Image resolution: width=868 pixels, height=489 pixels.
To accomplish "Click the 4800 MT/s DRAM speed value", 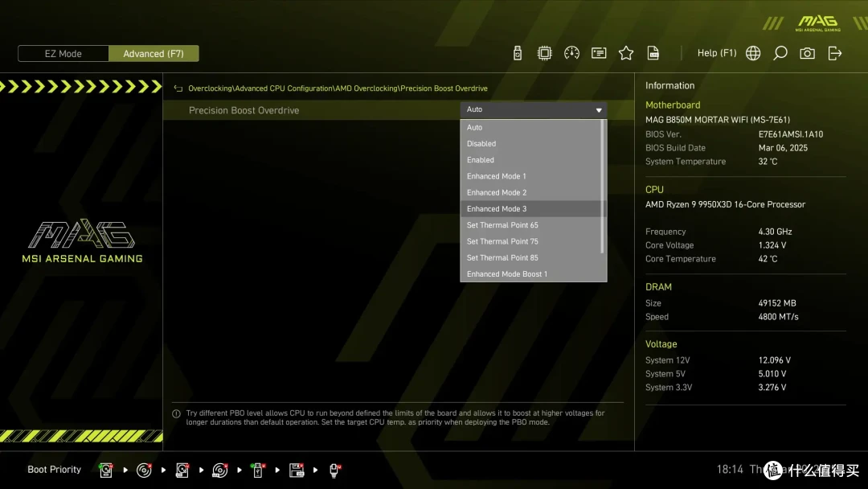I will coord(778,317).
